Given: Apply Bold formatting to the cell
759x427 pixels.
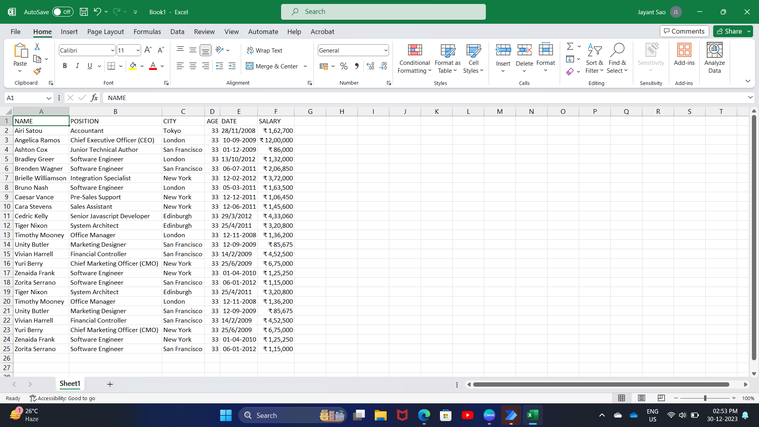Looking at the screenshot, I should tap(65, 66).
